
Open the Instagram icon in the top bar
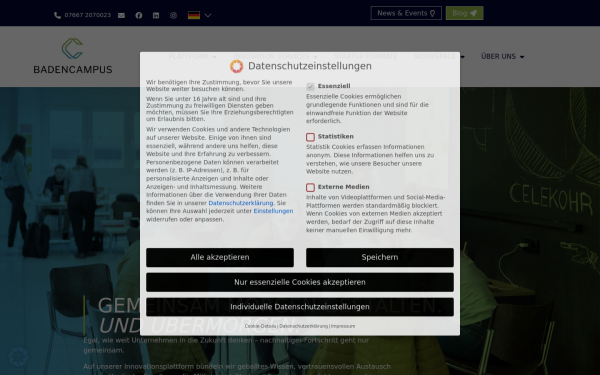[x=173, y=15]
